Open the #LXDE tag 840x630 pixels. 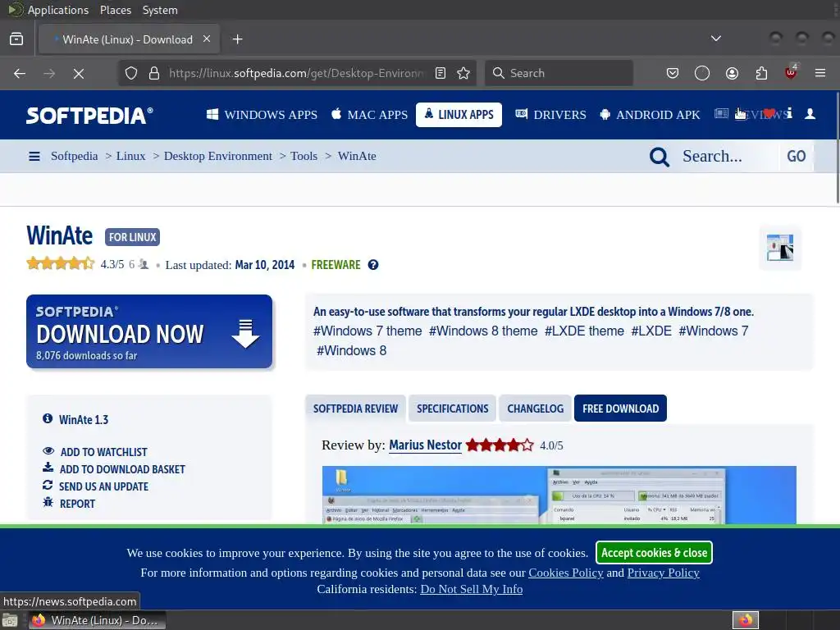coord(651,331)
